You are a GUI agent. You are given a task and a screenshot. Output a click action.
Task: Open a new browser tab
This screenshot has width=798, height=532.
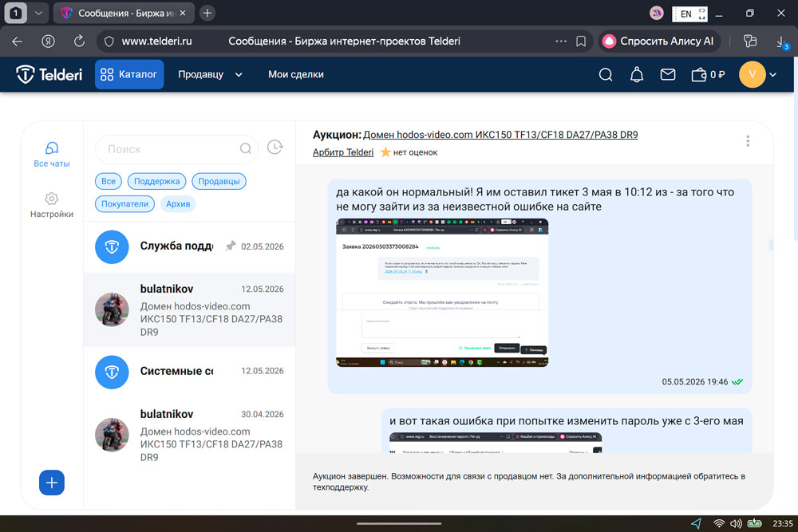pos(207,14)
